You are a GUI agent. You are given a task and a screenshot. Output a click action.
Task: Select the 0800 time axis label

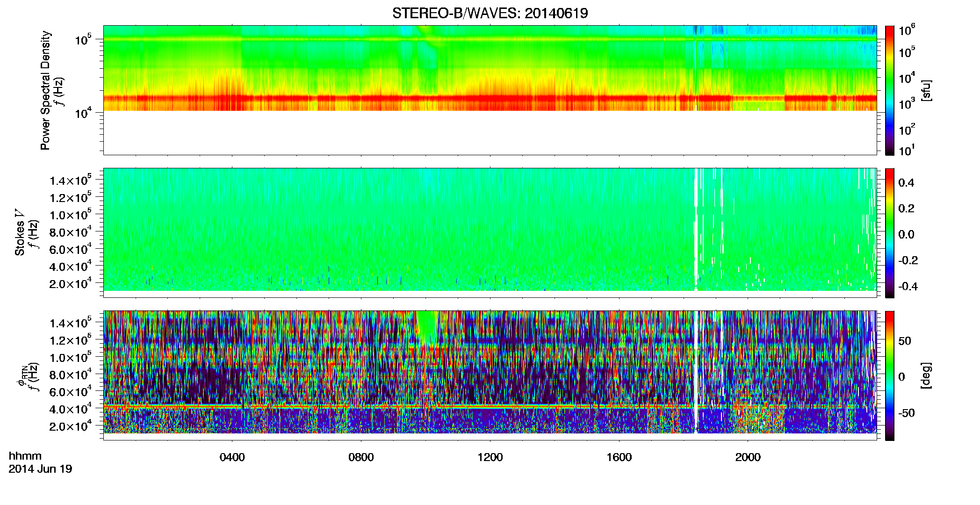tap(361, 457)
